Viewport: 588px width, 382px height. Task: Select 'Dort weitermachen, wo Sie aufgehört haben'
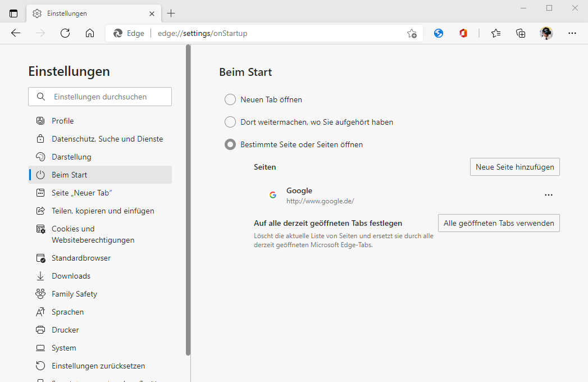pyautogui.click(x=230, y=122)
